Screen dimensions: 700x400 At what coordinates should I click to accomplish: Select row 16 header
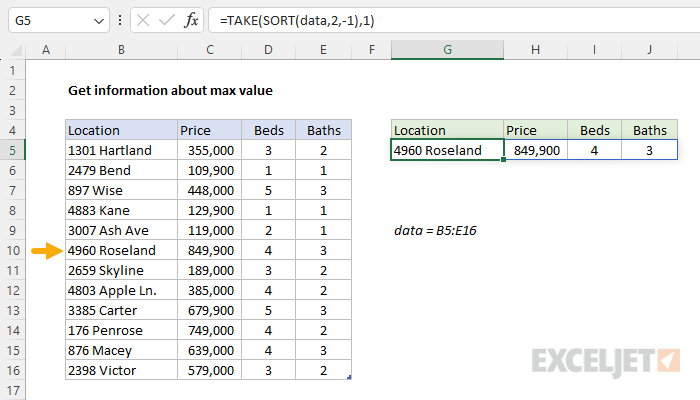pos(12,371)
